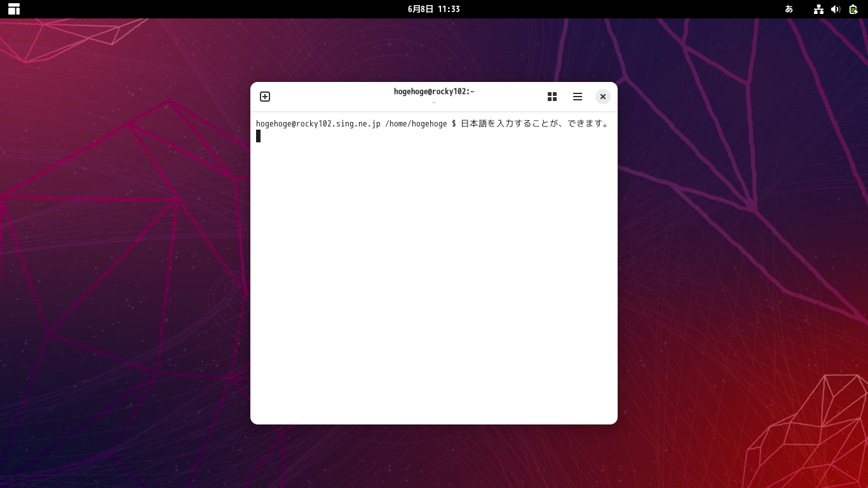Open the terminal hamburger menu
This screenshot has height=488, width=868.
click(x=578, y=97)
